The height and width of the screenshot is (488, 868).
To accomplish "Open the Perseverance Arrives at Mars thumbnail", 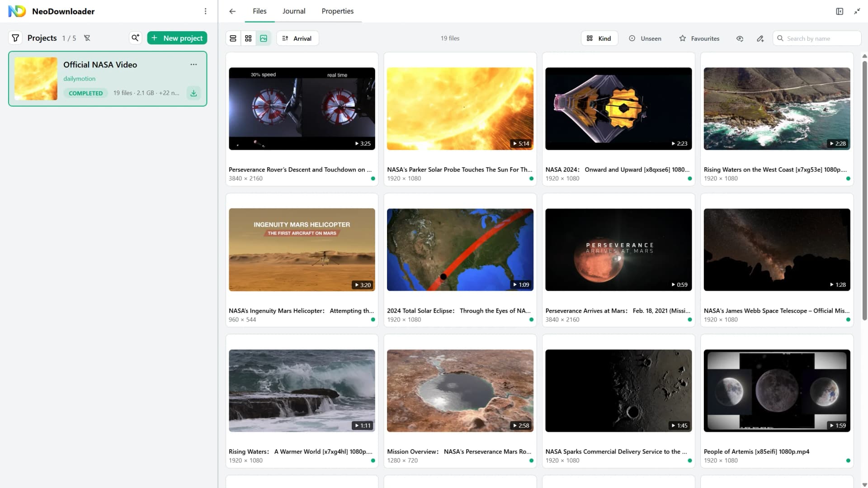I will [618, 250].
